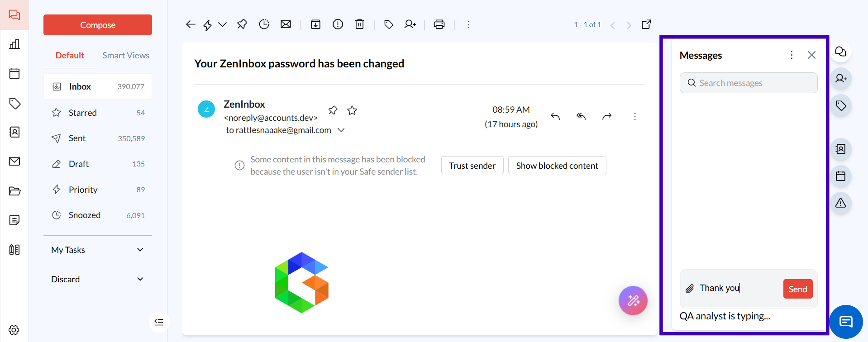Expand recipient details next to rattlesnaaake@gmail.com
The width and height of the screenshot is (868, 342).
point(342,130)
